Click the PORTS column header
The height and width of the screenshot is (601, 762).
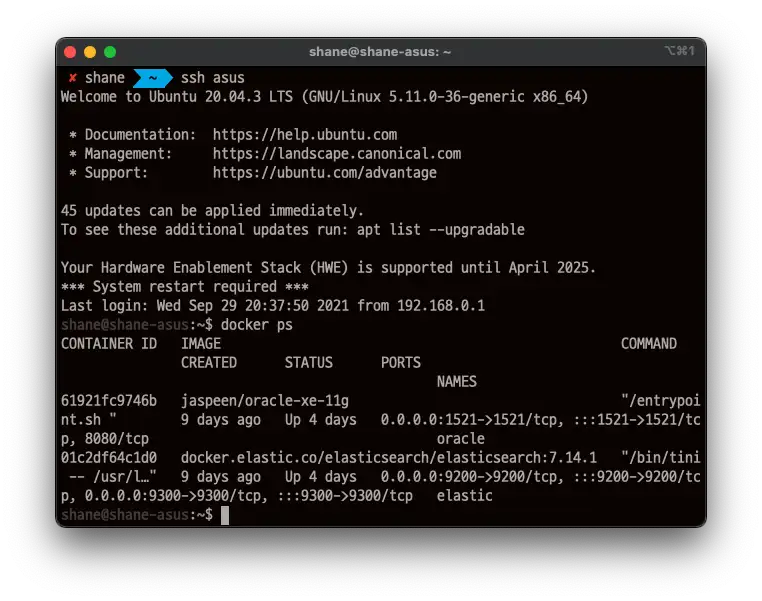point(400,362)
